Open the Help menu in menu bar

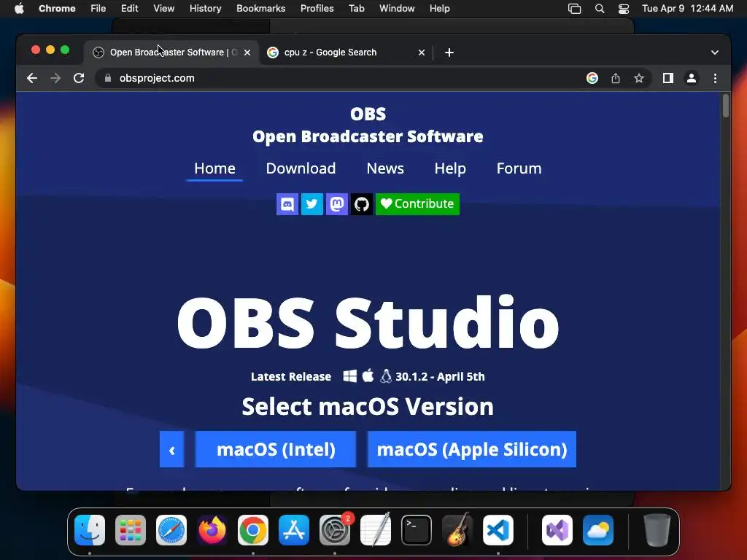(439, 9)
